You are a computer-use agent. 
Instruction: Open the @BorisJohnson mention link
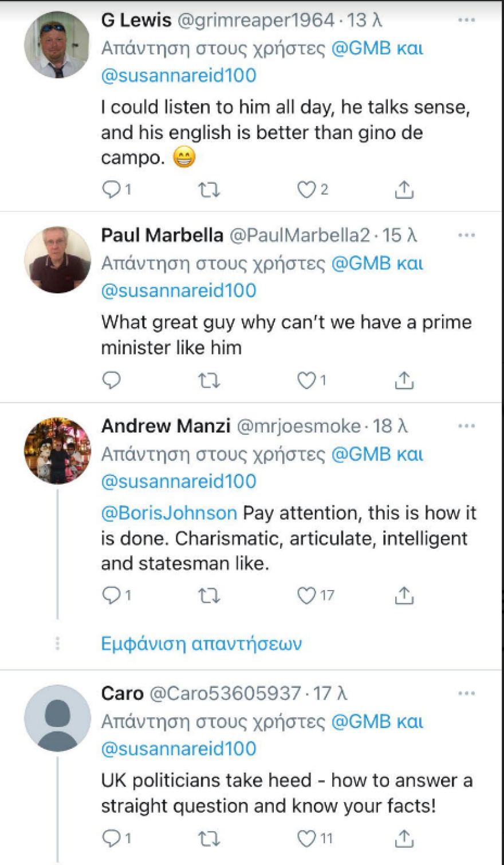pos(169,513)
